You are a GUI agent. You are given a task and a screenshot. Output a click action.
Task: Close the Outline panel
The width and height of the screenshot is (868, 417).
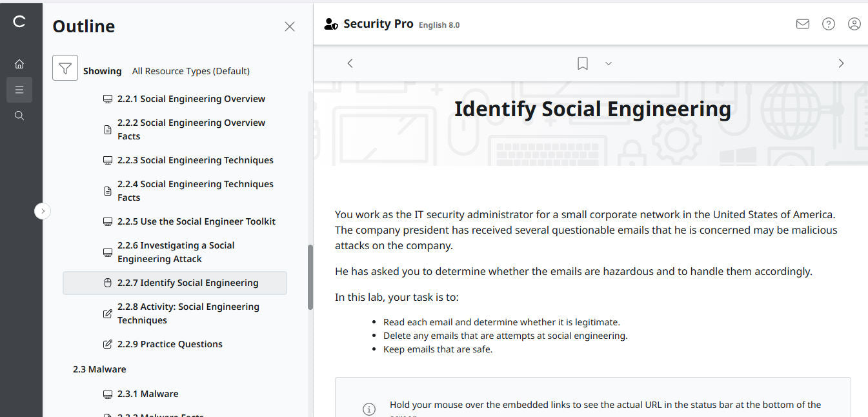289,26
